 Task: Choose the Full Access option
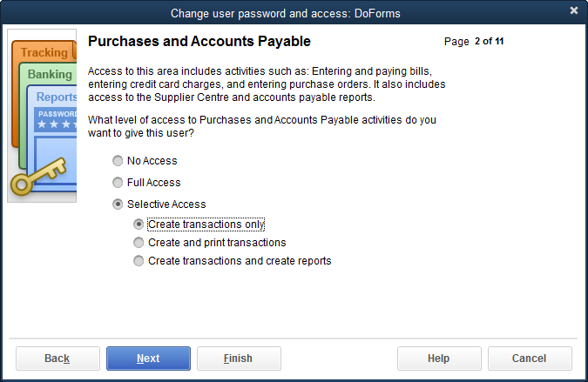point(118,183)
